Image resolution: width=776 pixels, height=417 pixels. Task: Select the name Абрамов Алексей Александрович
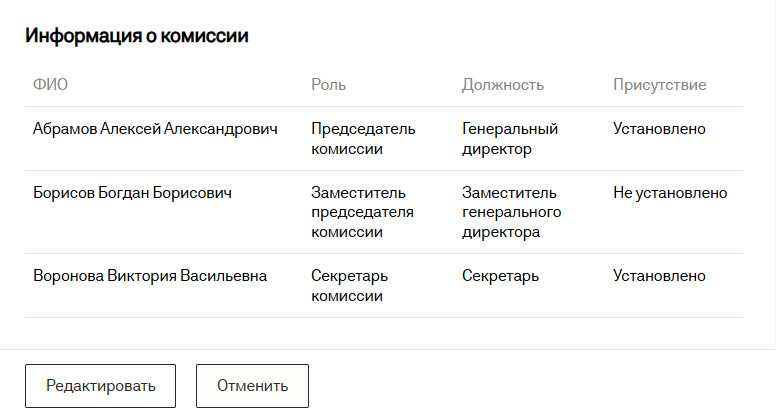point(155,129)
